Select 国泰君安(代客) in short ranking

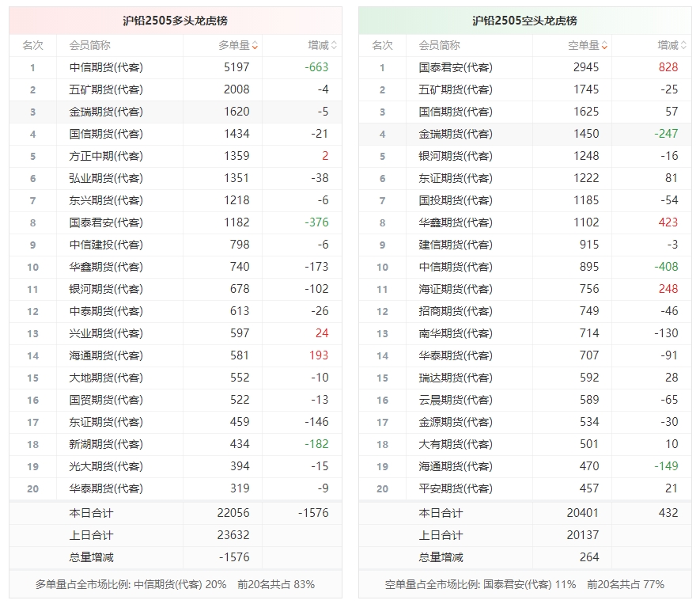(456, 67)
